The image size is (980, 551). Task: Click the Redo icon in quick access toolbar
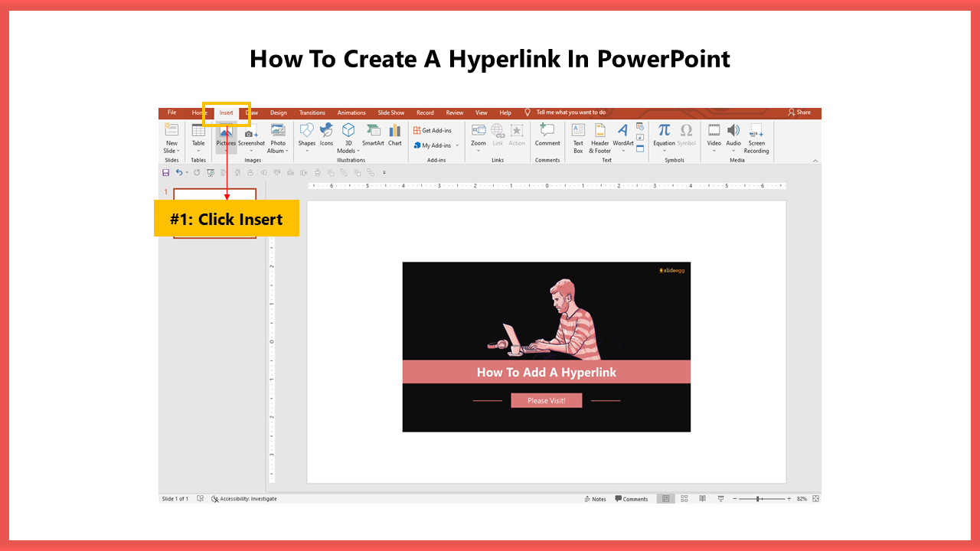[x=197, y=173]
